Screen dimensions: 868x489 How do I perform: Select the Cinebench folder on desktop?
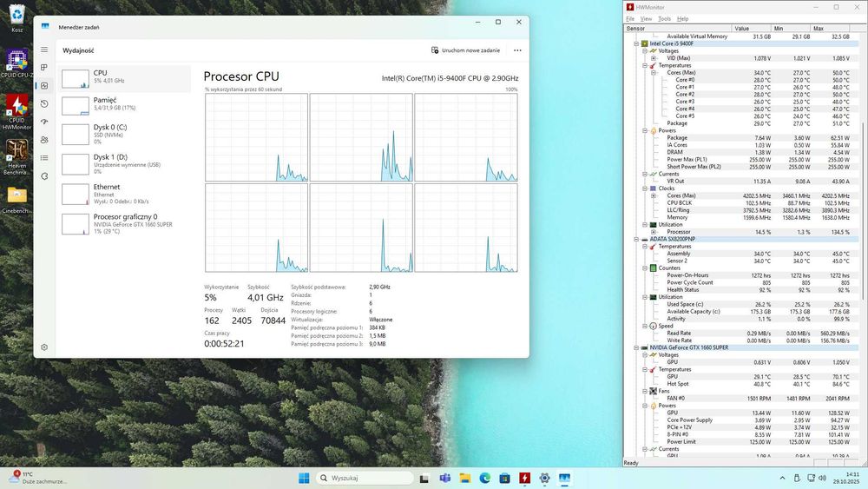(17, 200)
